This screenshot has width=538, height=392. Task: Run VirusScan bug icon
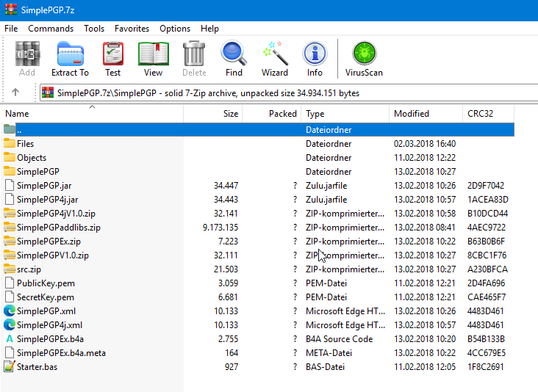(364, 54)
